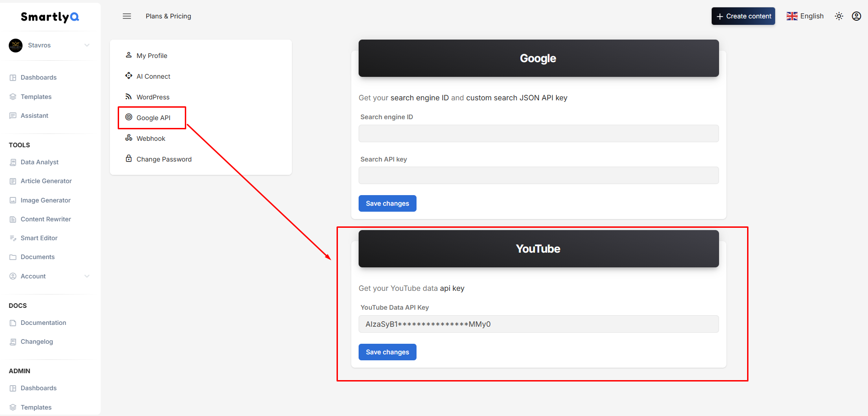868x416 pixels.
Task: Click the Content Rewriter icon
Action: click(x=13, y=220)
